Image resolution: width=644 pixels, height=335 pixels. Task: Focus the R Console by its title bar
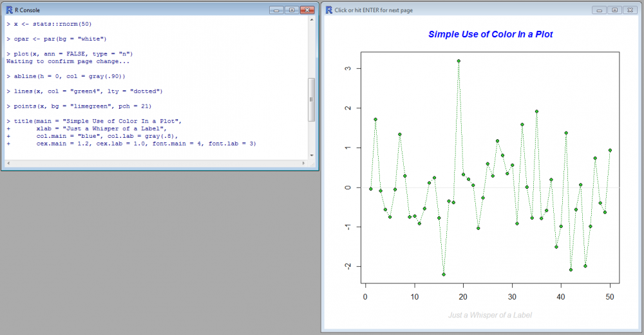pos(129,10)
